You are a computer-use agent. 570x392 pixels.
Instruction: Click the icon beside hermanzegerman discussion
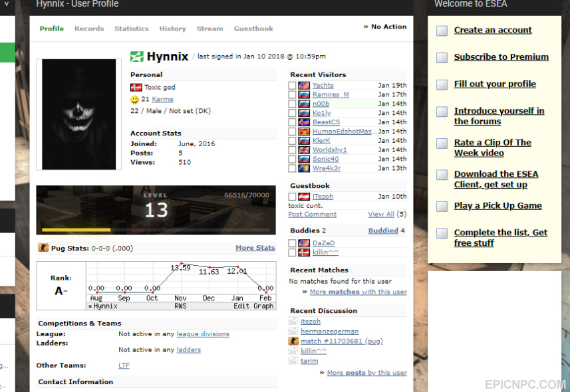pos(293,331)
